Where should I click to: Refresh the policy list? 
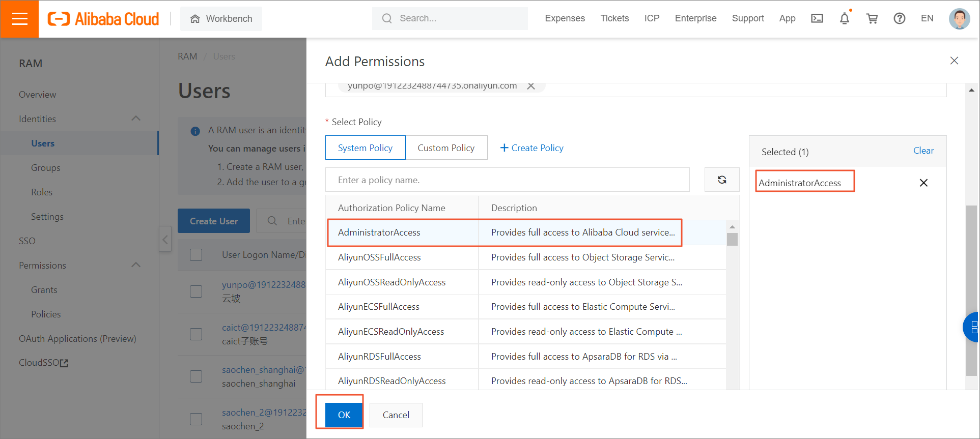tap(722, 180)
